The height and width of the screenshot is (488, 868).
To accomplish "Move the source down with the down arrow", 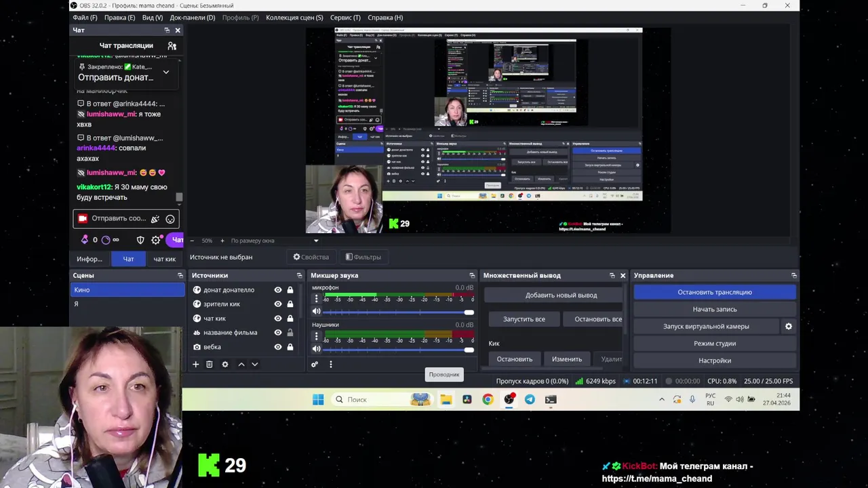I will click(x=255, y=364).
